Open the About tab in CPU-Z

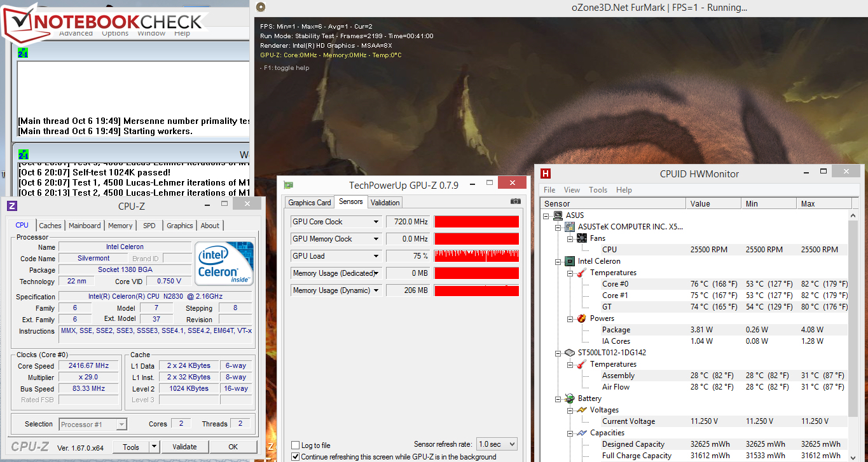click(x=210, y=226)
